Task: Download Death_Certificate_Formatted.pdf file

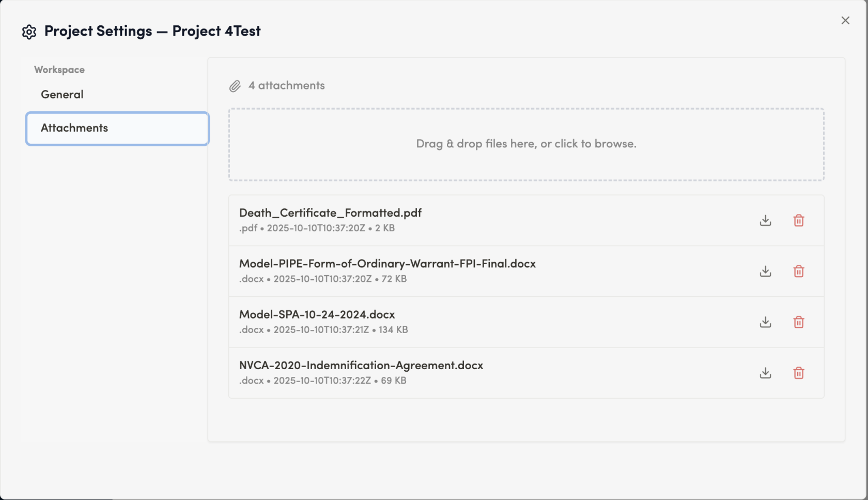Action: (x=765, y=220)
